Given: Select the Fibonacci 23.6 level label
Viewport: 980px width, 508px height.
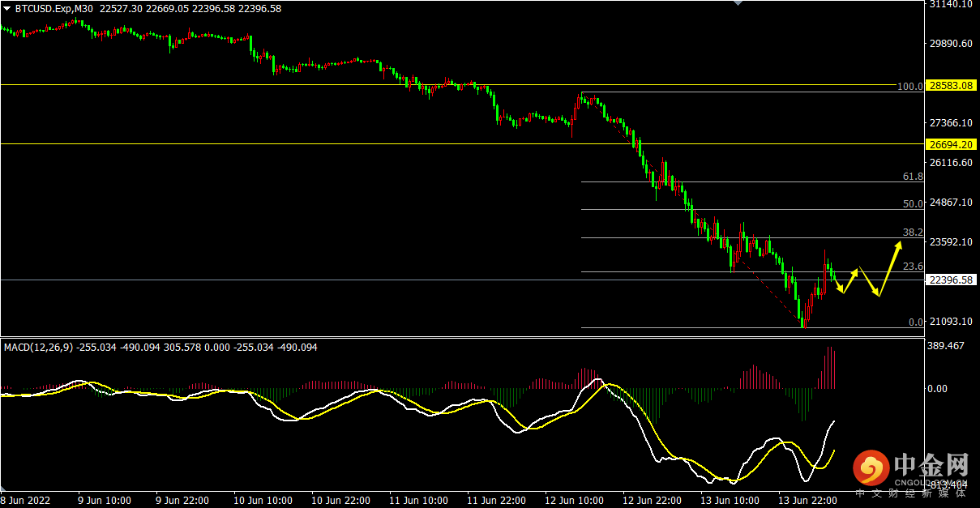Looking at the screenshot, I should click(913, 266).
